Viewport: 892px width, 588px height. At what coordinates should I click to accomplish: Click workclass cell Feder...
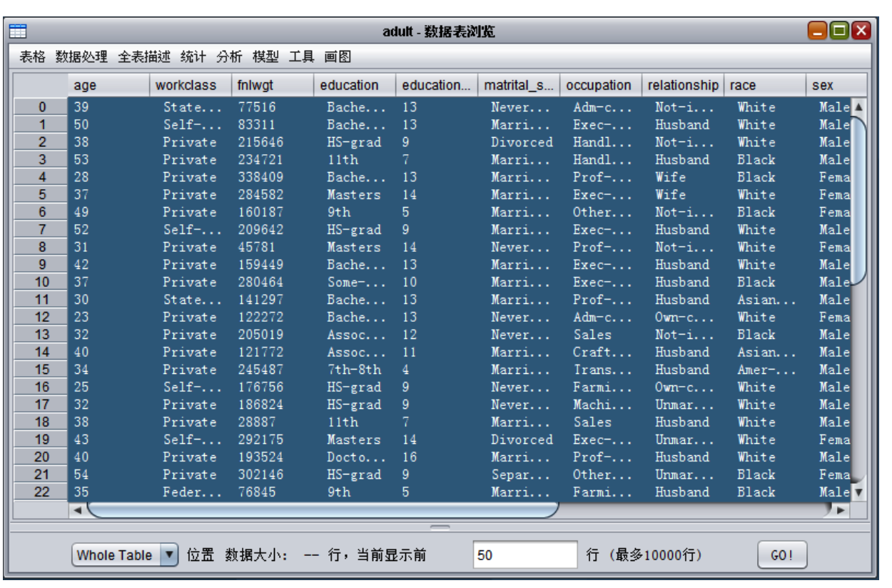pos(192,492)
